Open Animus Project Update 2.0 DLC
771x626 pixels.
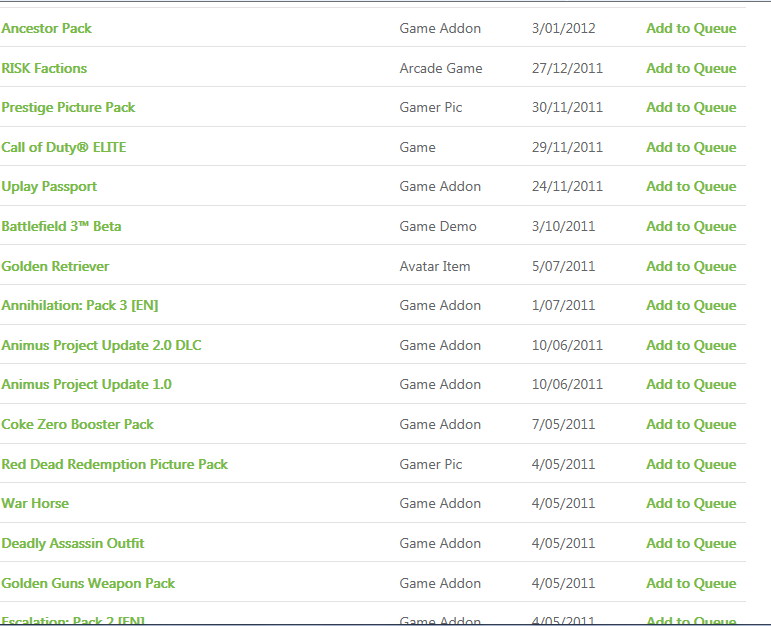[x=102, y=346]
